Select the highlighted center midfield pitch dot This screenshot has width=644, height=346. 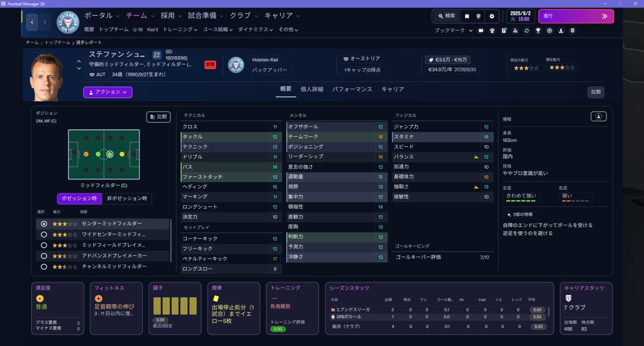point(109,154)
